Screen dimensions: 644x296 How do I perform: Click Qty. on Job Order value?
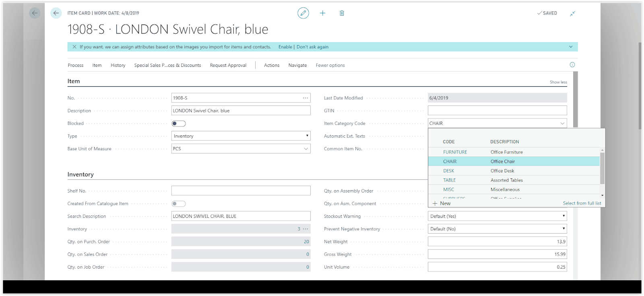308,267
